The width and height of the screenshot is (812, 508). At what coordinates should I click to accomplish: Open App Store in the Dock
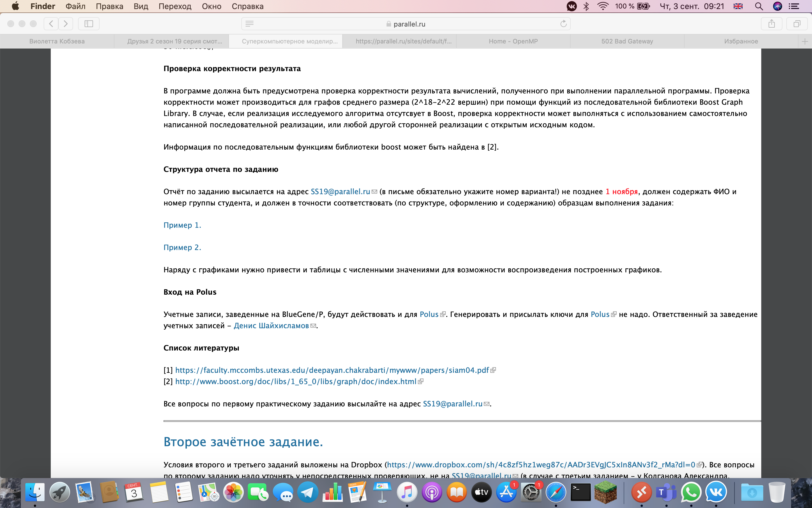coord(506,492)
